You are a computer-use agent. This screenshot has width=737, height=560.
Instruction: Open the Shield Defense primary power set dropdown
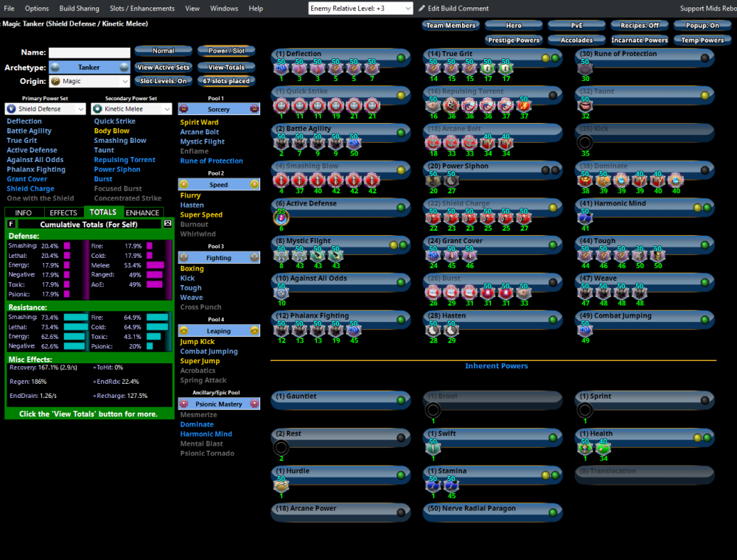click(x=45, y=108)
